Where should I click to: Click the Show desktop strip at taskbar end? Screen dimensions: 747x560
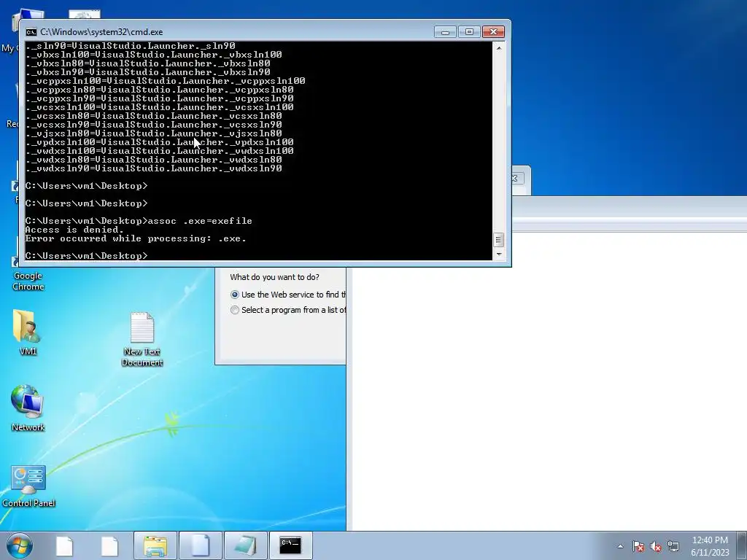pyautogui.click(x=742, y=545)
